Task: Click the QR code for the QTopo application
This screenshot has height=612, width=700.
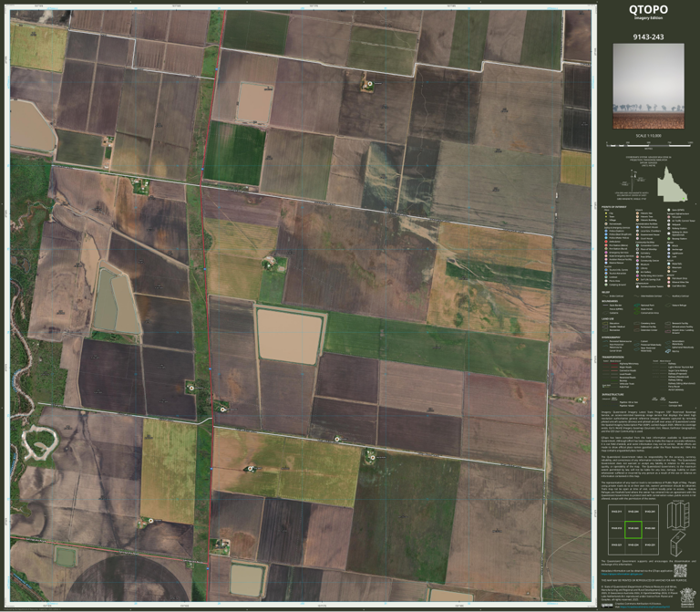Action: [x=680, y=571]
